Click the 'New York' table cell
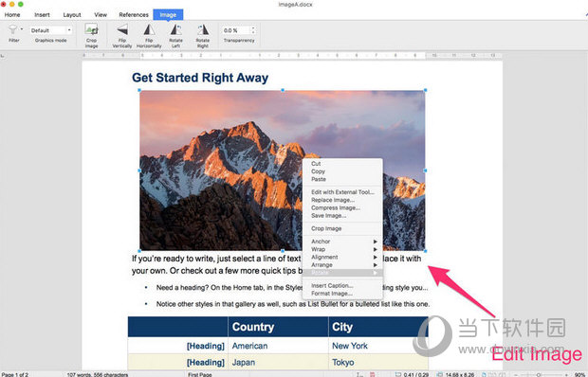 [378, 346]
